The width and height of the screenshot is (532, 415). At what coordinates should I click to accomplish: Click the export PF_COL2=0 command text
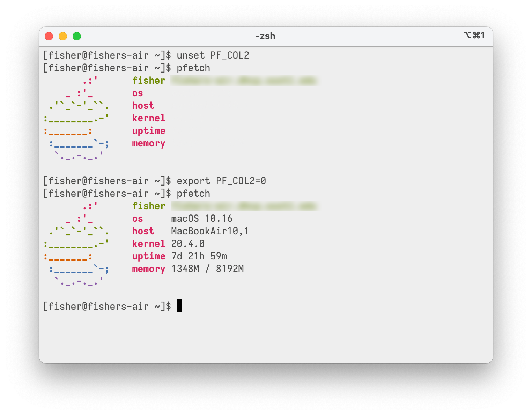(222, 181)
